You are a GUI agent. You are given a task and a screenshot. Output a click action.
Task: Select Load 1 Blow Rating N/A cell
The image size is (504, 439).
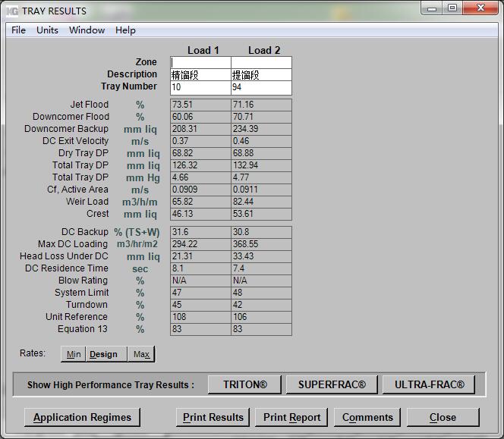click(200, 281)
